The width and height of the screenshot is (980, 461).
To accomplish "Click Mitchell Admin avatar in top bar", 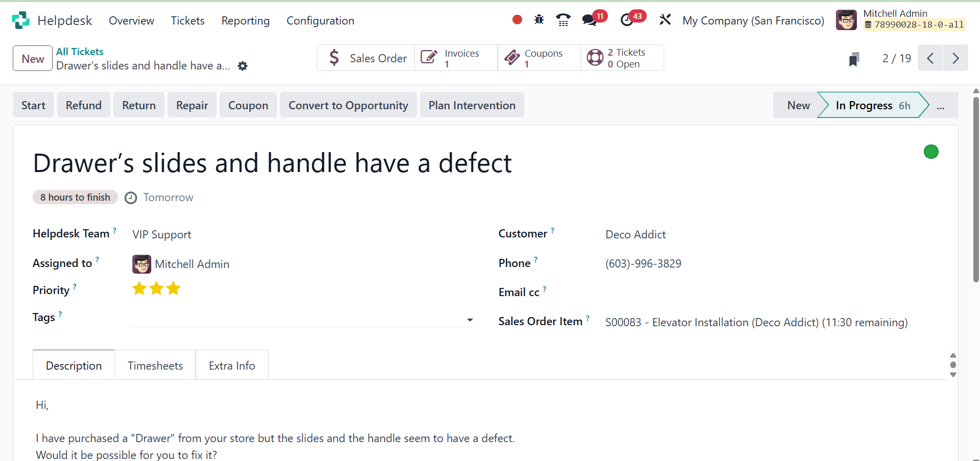I will pyautogui.click(x=846, y=20).
